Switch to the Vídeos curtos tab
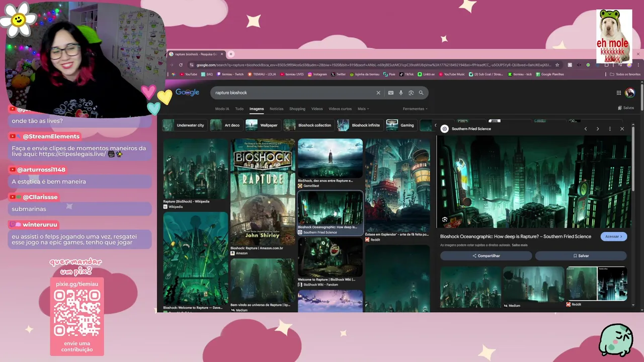The image size is (644, 362). pyautogui.click(x=340, y=109)
